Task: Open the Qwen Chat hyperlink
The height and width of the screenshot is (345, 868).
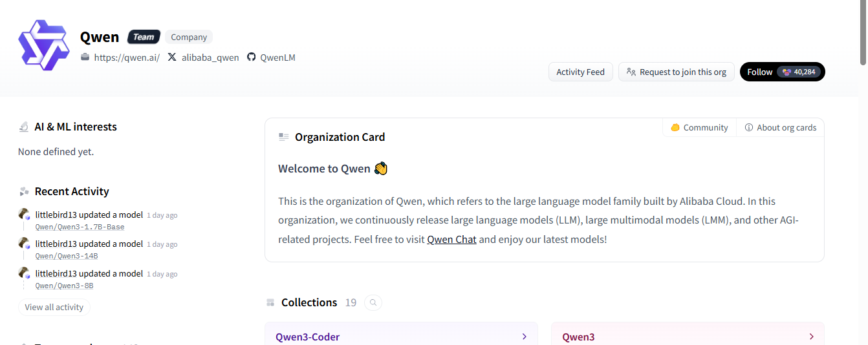Action: click(x=451, y=239)
